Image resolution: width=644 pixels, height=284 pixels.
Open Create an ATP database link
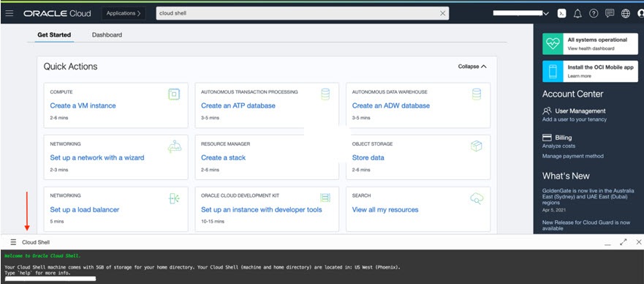(x=238, y=105)
